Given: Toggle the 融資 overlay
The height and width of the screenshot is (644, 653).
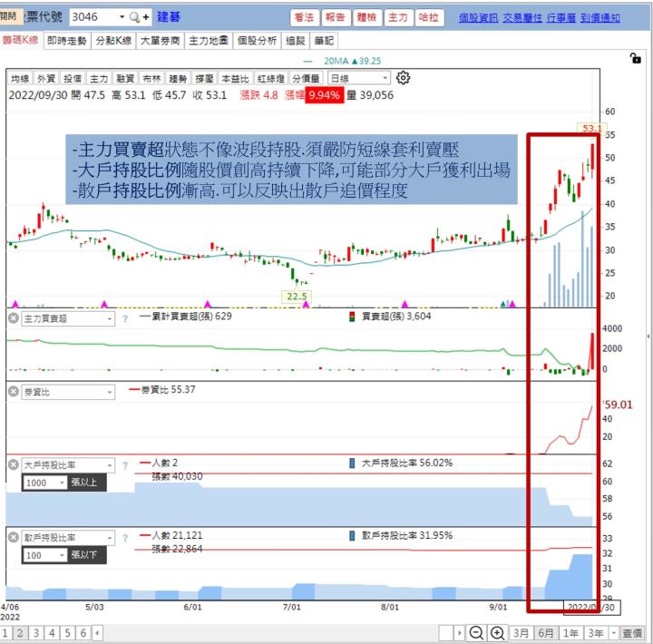Looking at the screenshot, I should click(x=125, y=78).
